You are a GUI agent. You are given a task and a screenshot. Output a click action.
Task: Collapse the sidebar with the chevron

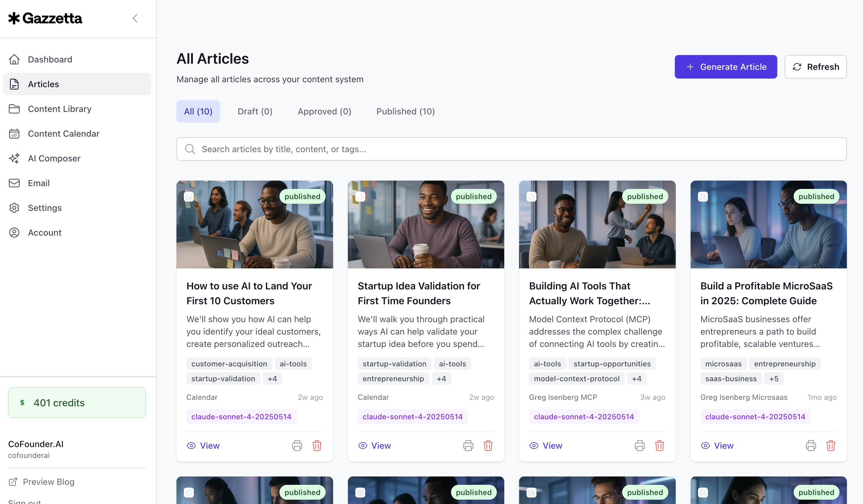[135, 18]
